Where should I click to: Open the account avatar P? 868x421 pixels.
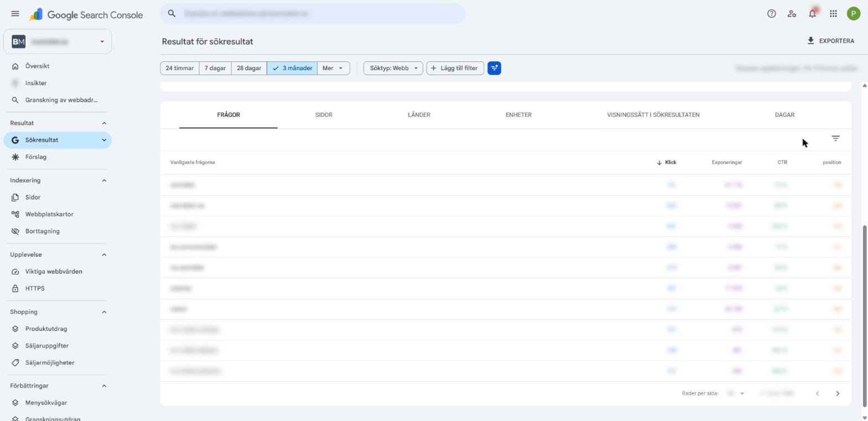[853, 14]
